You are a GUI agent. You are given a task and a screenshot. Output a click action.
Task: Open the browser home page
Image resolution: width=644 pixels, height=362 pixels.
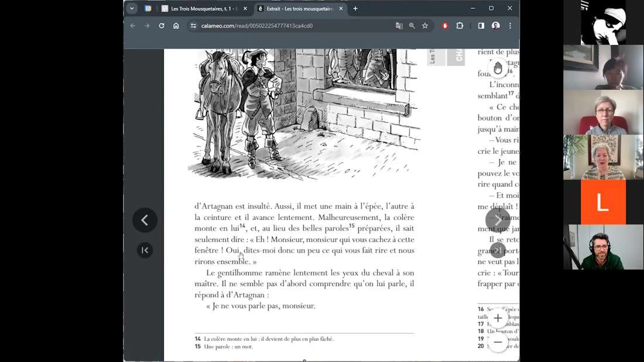coord(176,26)
